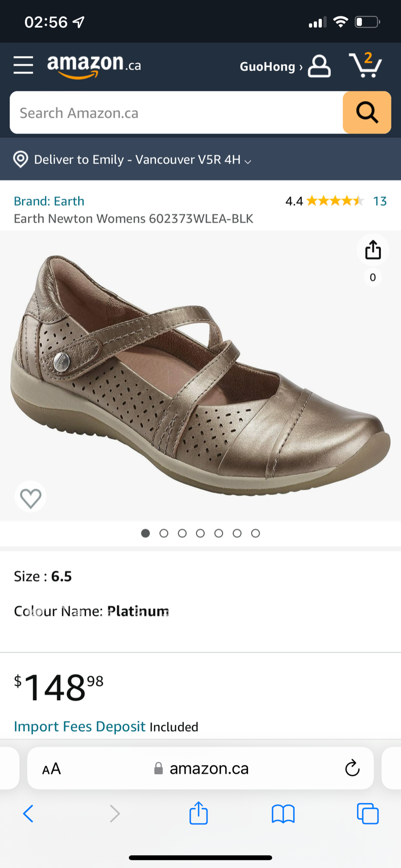Open the hamburger navigation menu
This screenshot has height=868, width=401.
click(x=23, y=65)
